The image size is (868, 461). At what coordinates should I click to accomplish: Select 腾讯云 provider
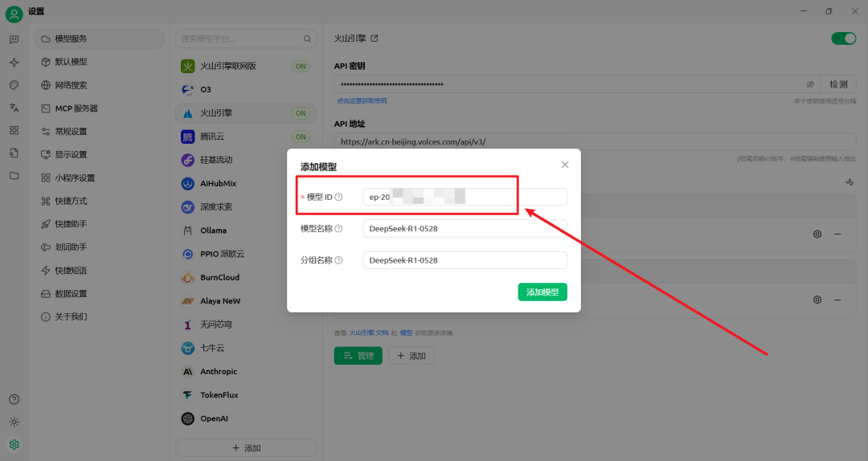click(245, 137)
